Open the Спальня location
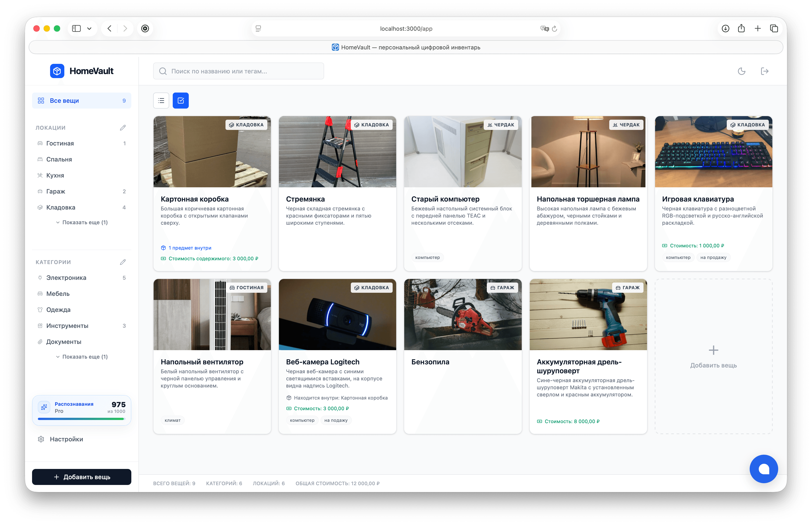The image size is (812, 525). [x=81, y=160]
